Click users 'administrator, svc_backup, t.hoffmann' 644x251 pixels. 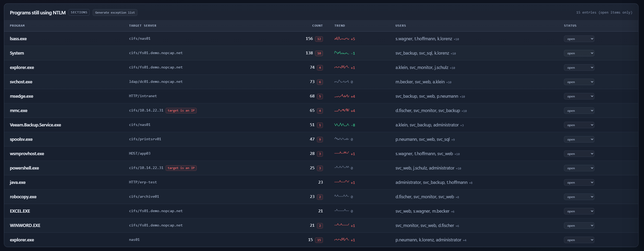coord(431,182)
